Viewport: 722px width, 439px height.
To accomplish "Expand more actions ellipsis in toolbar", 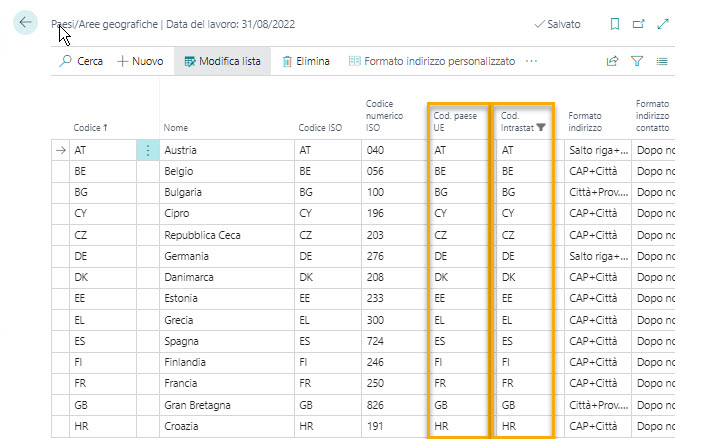I will click(531, 61).
